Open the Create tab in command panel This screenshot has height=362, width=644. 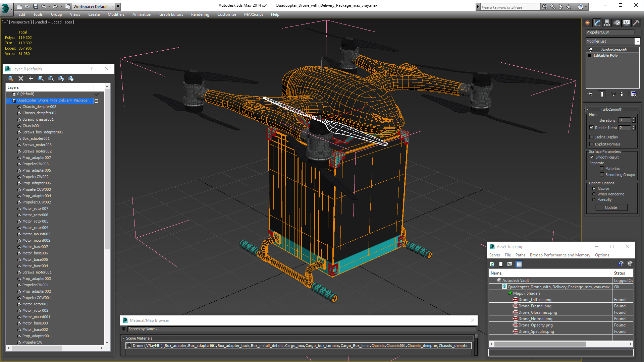click(x=588, y=23)
